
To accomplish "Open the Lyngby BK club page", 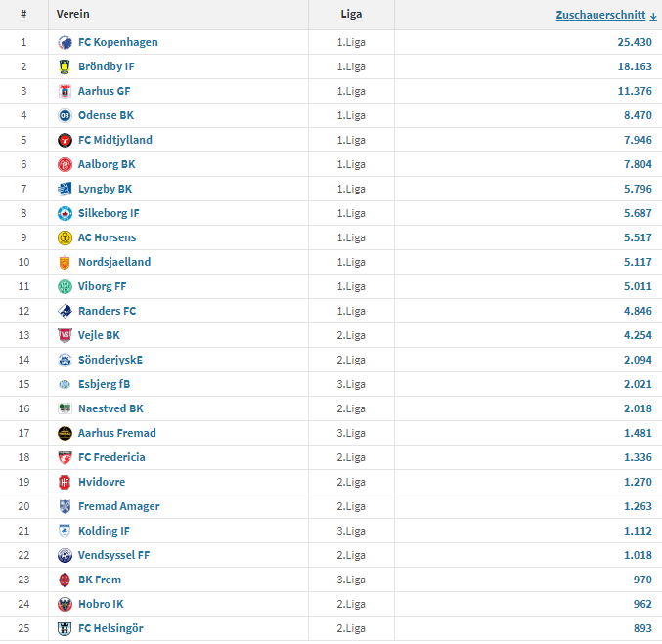I will (106, 189).
